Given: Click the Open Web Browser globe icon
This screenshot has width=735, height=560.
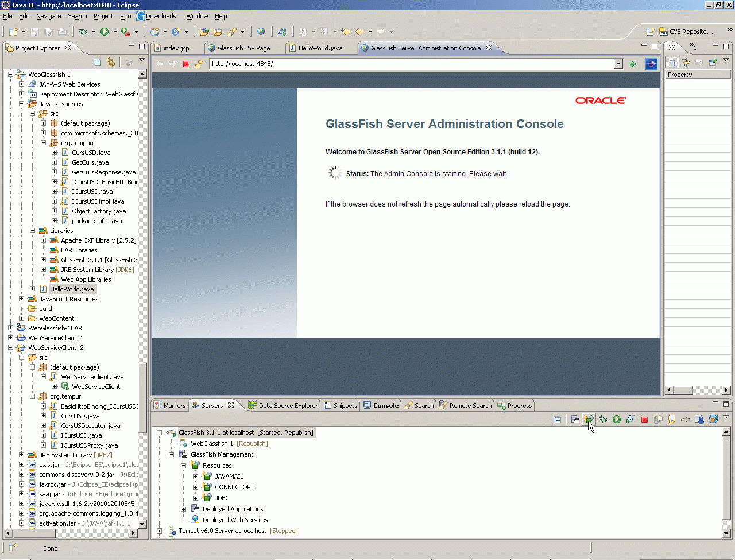Looking at the screenshot, I should pyautogui.click(x=261, y=32).
